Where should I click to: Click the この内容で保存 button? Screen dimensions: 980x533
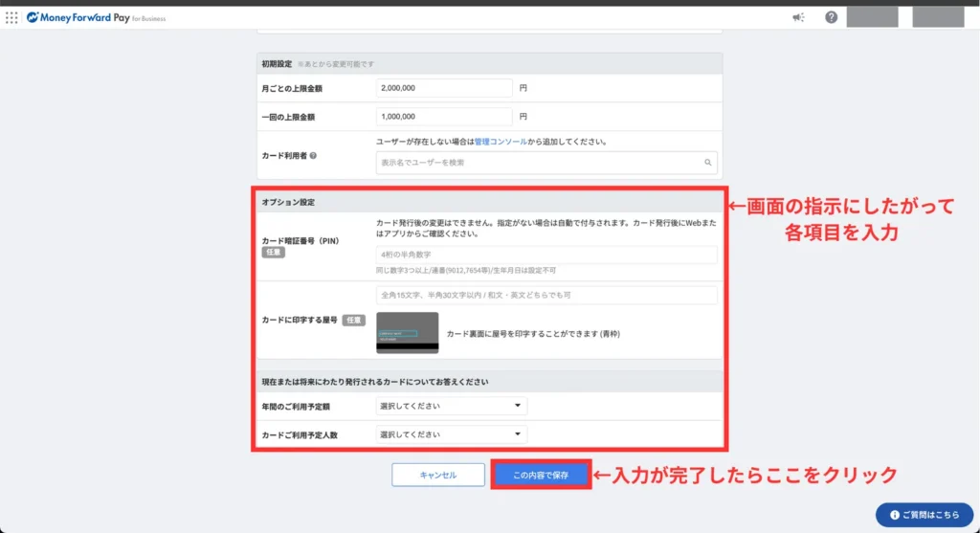pyautogui.click(x=541, y=475)
